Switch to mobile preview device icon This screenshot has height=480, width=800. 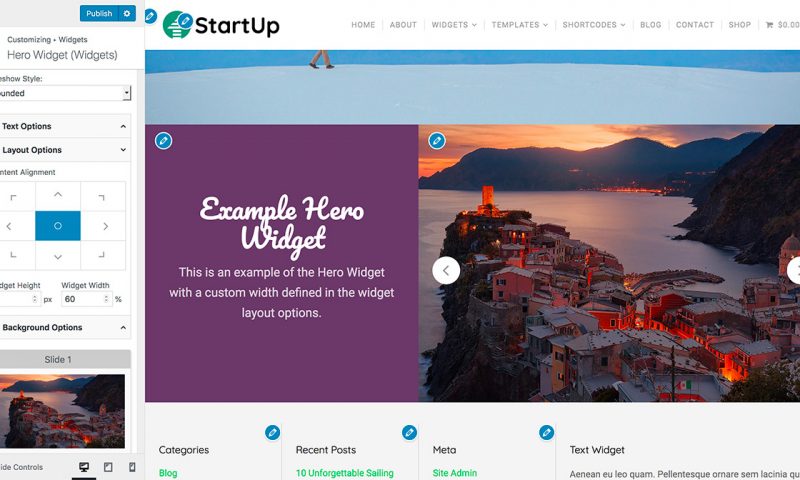(x=132, y=467)
